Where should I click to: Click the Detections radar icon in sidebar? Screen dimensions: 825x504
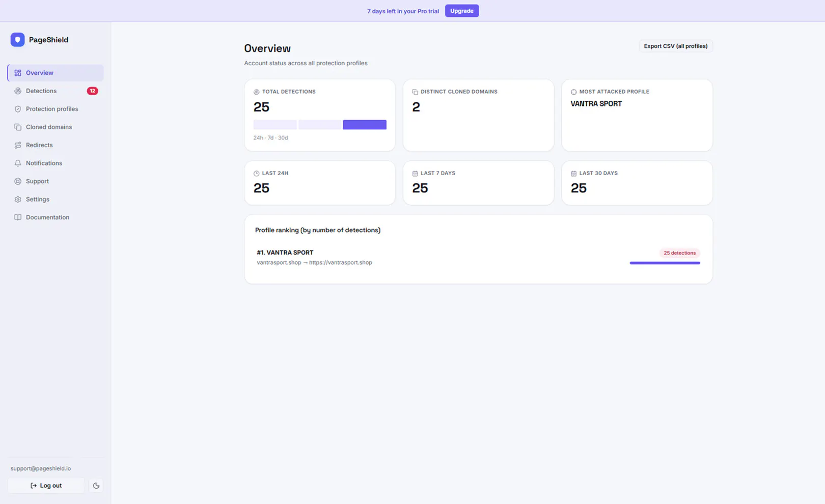click(x=18, y=91)
